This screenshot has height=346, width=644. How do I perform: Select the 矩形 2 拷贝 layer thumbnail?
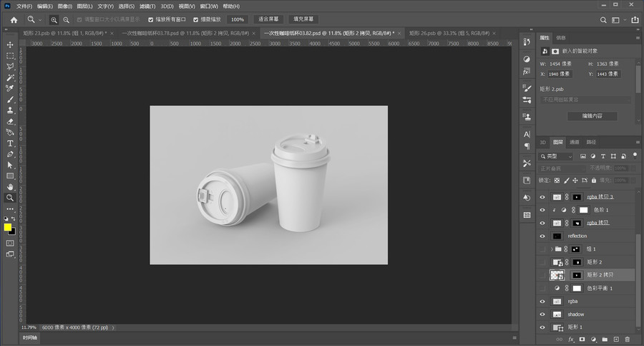[557, 275]
